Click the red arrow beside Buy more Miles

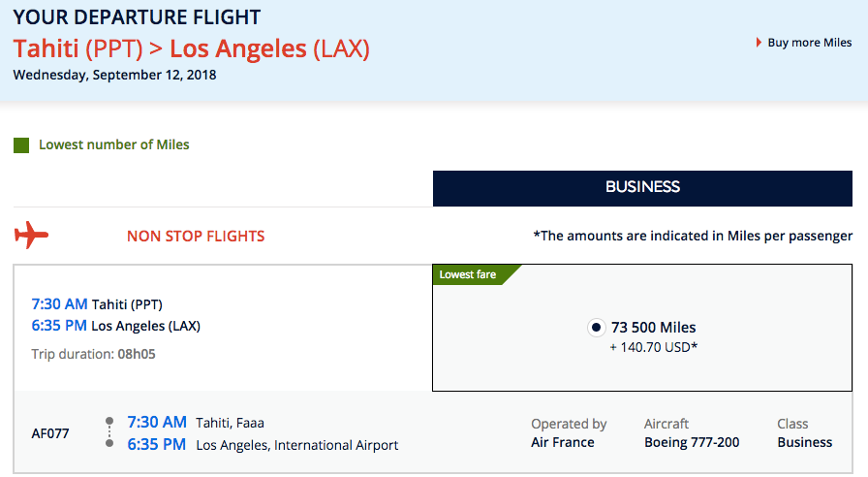pyautogui.click(x=759, y=43)
